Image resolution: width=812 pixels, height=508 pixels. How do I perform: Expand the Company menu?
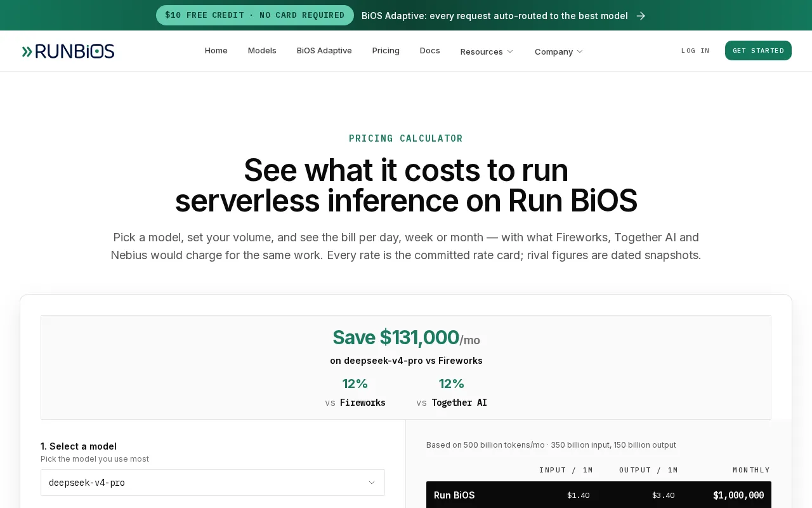(x=558, y=51)
